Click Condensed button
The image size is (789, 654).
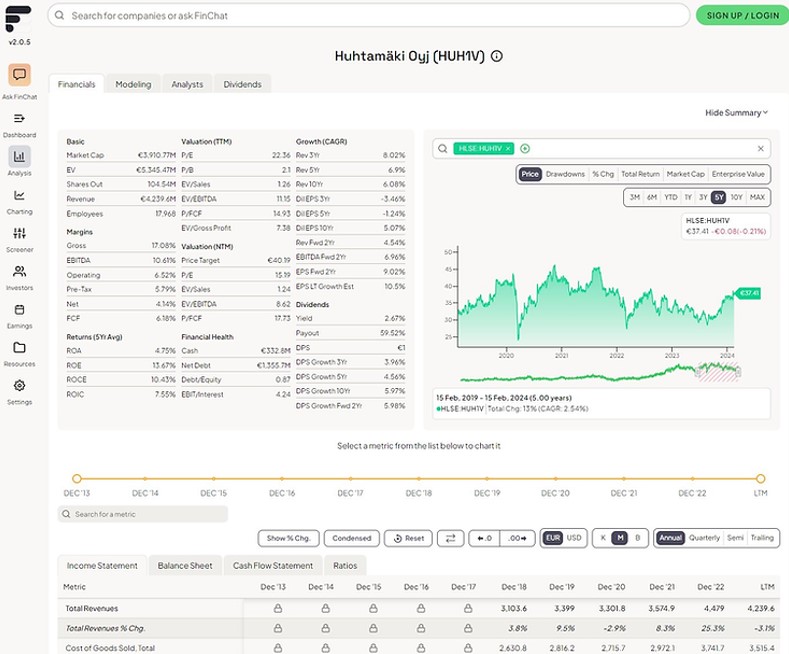352,538
